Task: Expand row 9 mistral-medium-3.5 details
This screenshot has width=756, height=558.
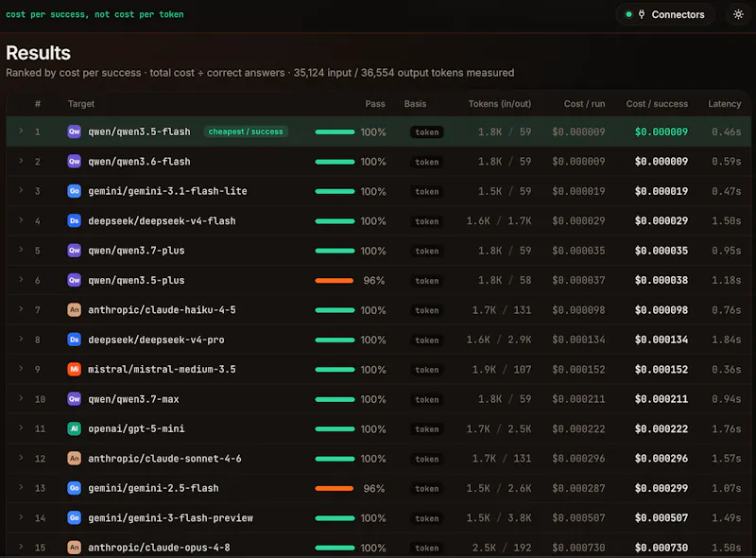Action: pyautogui.click(x=21, y=368)
